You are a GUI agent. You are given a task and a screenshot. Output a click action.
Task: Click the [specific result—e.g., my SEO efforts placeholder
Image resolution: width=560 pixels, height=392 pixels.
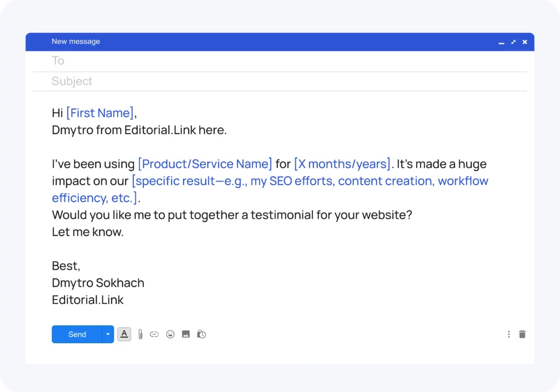click(232, 181)
